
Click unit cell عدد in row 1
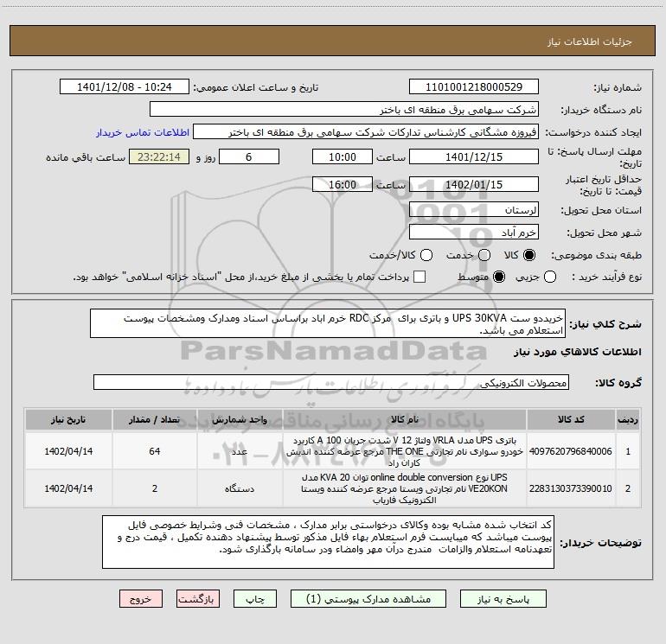coord(240,451)
